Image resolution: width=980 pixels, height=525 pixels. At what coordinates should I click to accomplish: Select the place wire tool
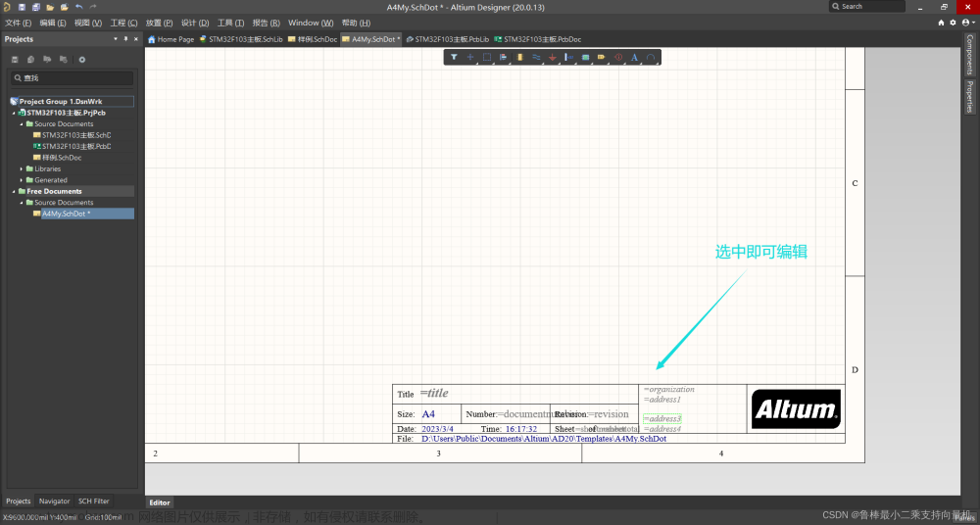tap(536, 57)
